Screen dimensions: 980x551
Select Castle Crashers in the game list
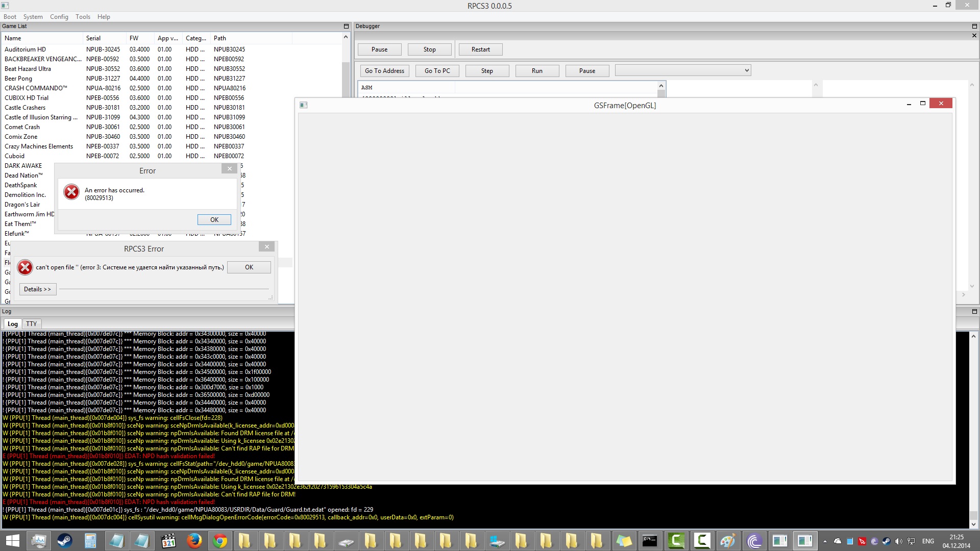pos(25,108)
